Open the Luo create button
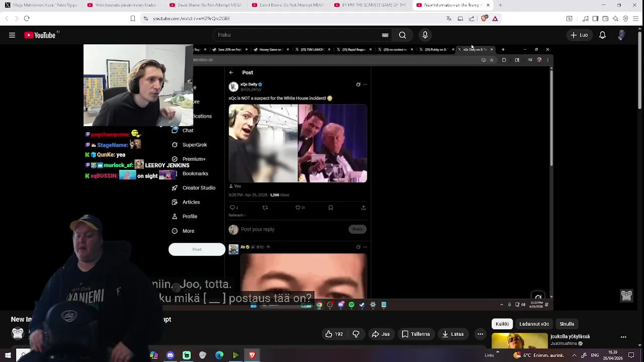This screenshot has height=362, width=644. point(579,35)
